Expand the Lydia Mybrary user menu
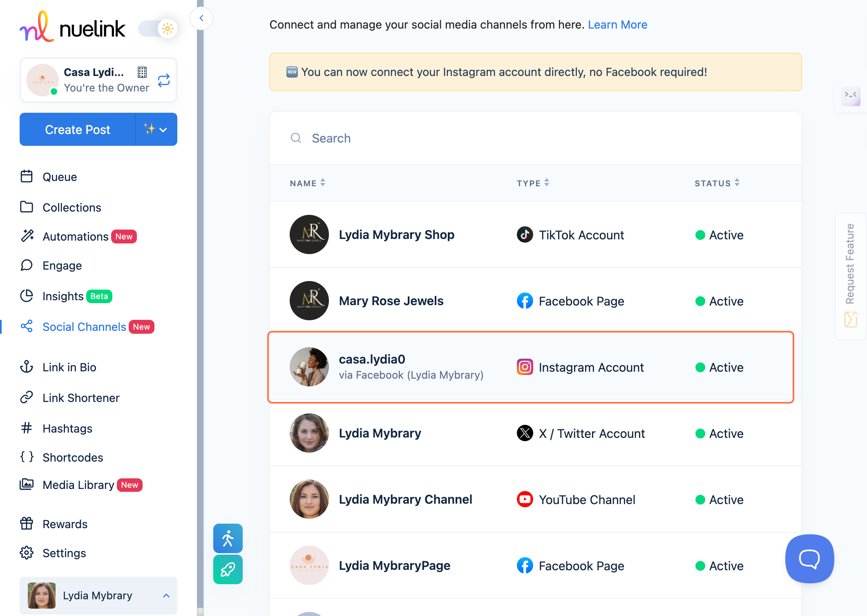867x616 pixels. (x=98, y=596)
